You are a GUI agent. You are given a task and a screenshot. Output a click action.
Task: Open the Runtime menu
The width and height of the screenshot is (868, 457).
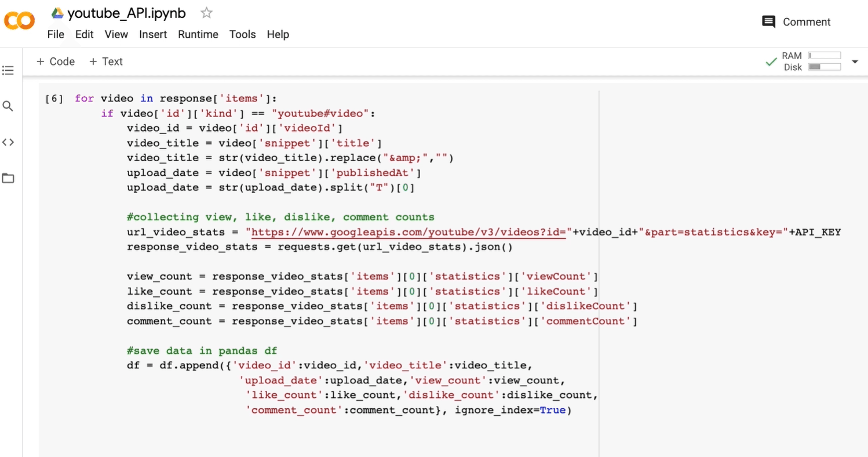point(198,34)
